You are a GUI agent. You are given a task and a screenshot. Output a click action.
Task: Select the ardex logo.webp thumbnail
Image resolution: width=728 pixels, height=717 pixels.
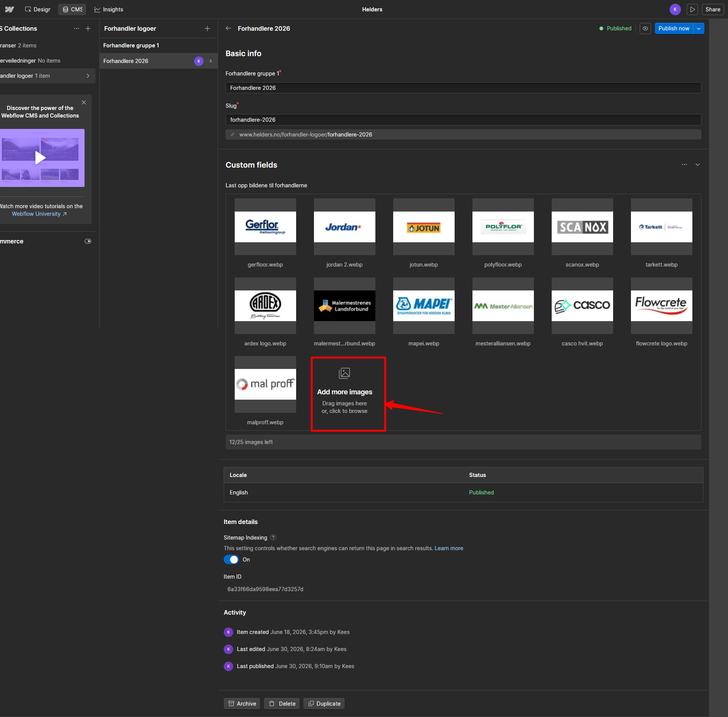[x=265, y=306]
